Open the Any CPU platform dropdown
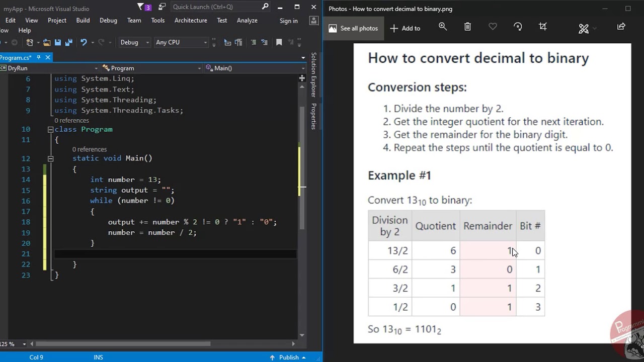Screen dimensions: 644x362 [x=181, y=42]
